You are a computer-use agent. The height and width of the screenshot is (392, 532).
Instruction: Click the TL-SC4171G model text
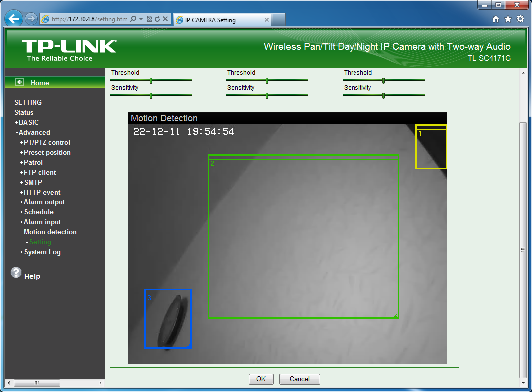489,58
